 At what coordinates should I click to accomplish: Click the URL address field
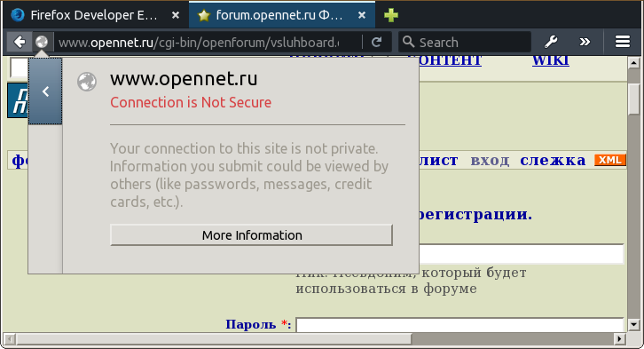pos(200,43)
